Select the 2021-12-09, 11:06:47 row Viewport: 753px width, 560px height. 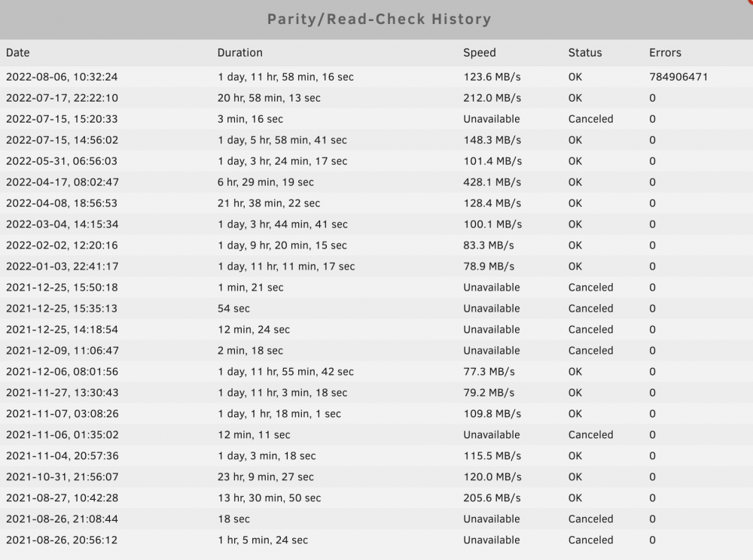click(x=376, y=351)
